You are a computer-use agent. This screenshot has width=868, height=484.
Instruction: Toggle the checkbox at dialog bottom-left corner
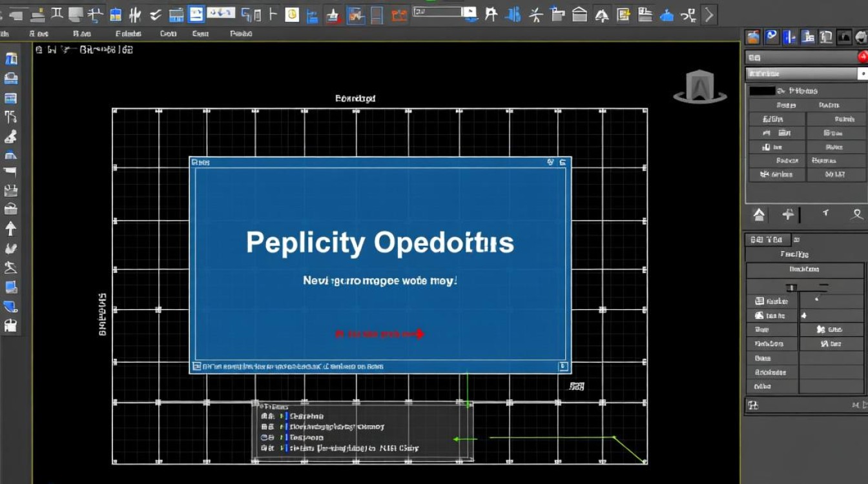point(196,367)
